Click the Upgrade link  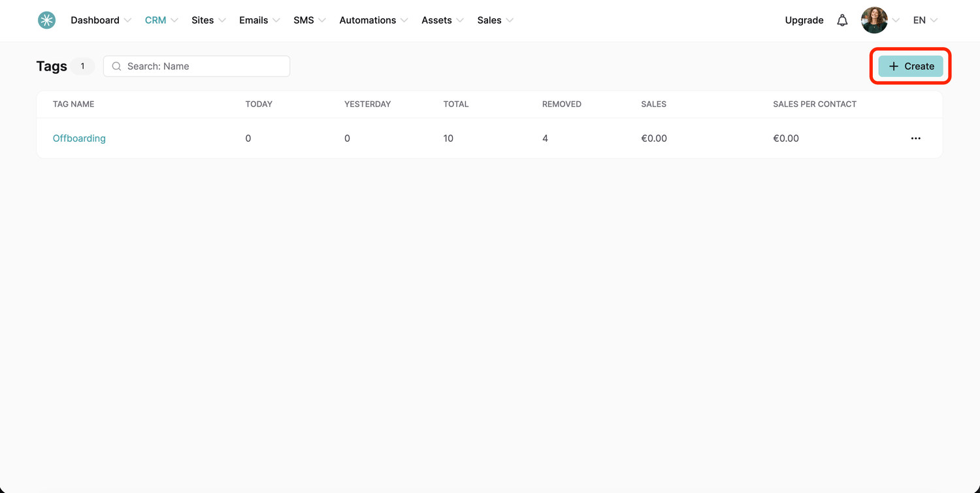804,20
